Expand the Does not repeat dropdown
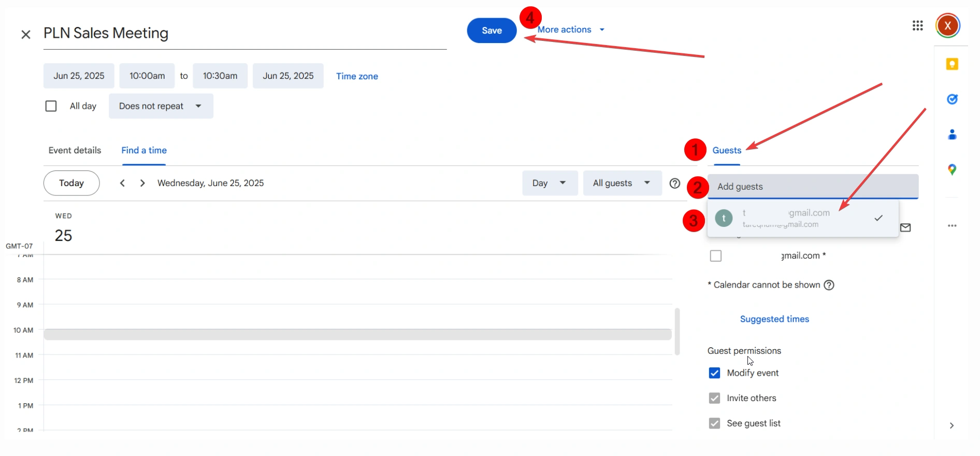The image size is (980, 456). [161, 106]
